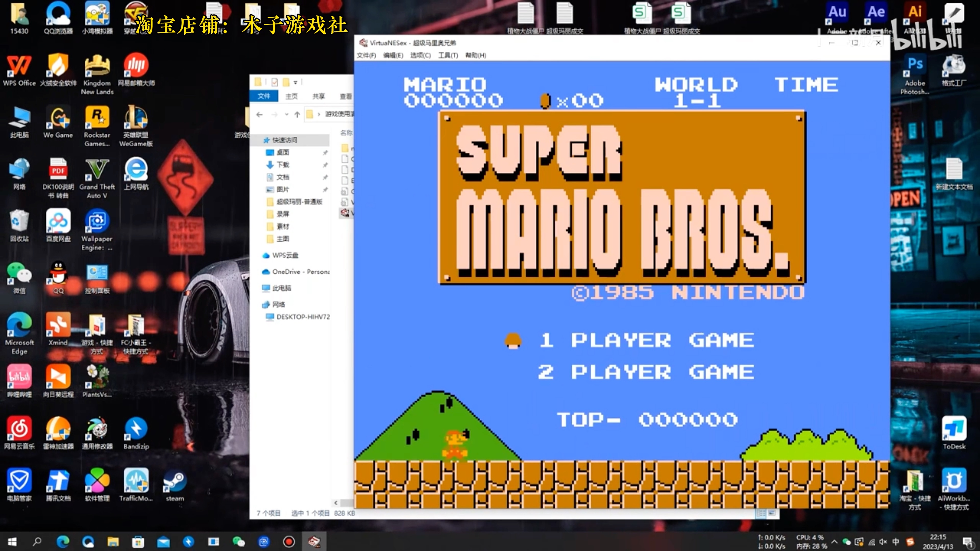980x551 pixels.
Task: Open the 新建文本文档 desktop file
Action: pyautogui.click(x=954, y=174)
